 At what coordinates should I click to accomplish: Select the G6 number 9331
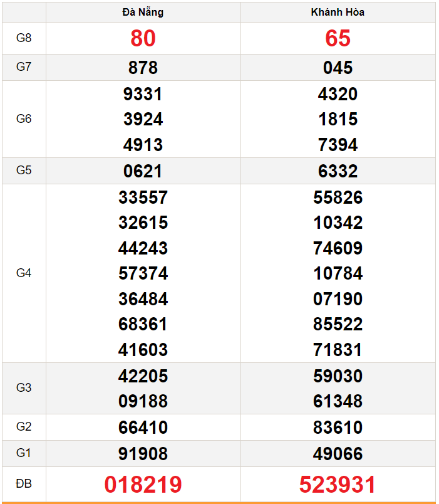point(143,94)
